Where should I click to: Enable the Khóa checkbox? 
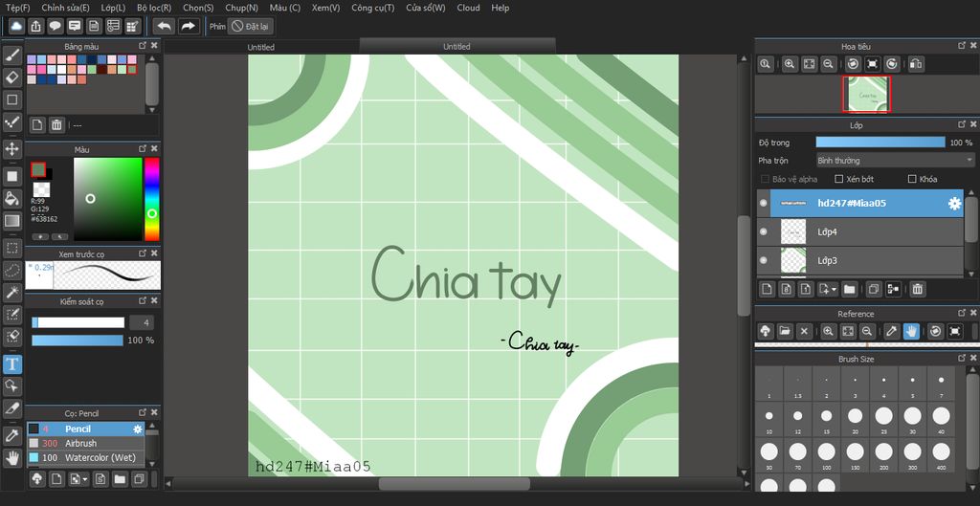point(912,179)
